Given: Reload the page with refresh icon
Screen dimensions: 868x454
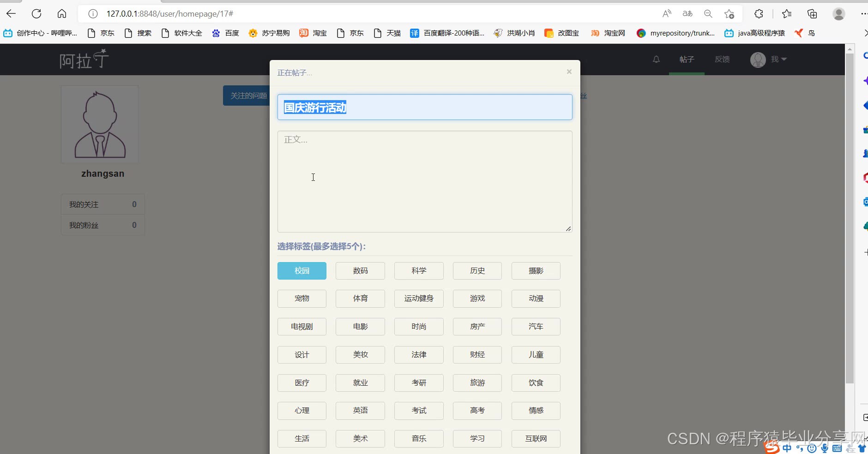Looking at the screenshot, I should (36, 14).
